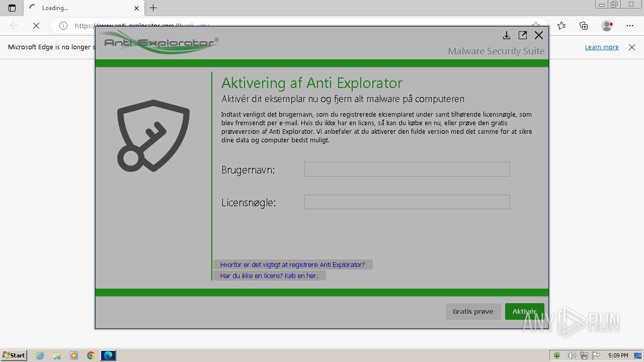This screenshot has width=644, height=362.
Task: Open Edge Favorites list
Action: click(x=561, y=26)
